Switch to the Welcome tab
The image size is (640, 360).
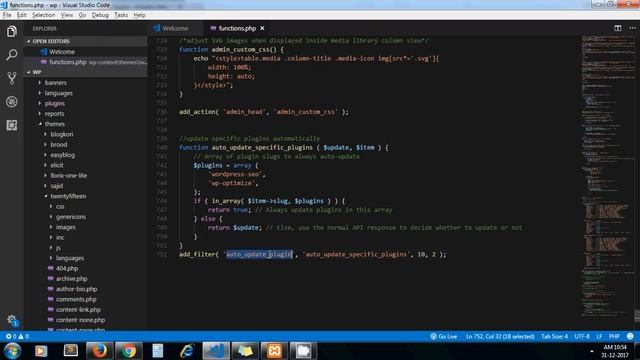click(x=175, y=28)
